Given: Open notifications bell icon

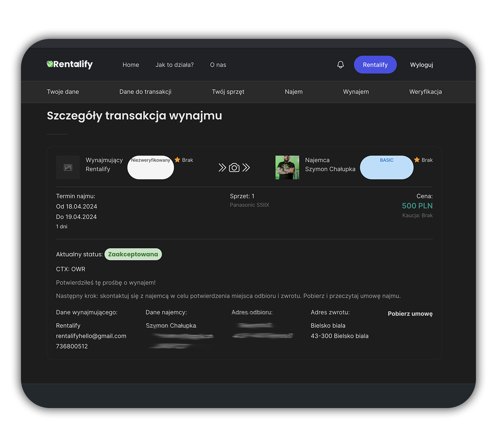Looking at the screenshot, I should 340,65.
